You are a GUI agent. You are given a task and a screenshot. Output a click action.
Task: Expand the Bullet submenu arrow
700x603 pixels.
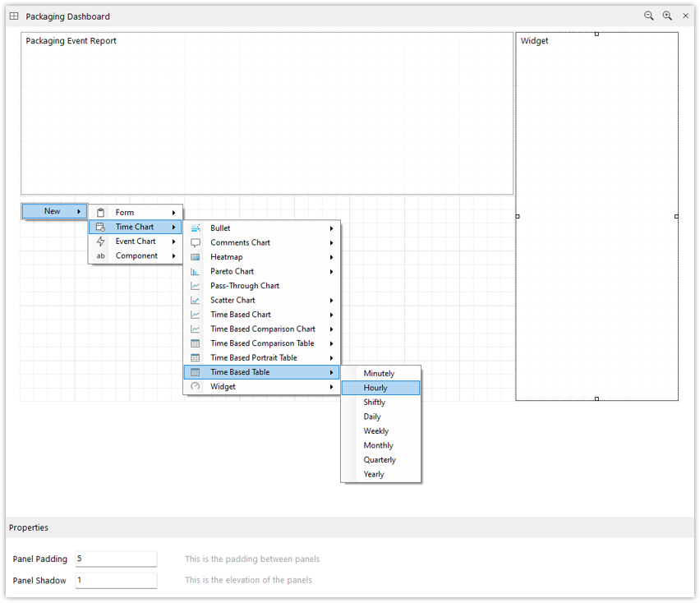point(331,228)
